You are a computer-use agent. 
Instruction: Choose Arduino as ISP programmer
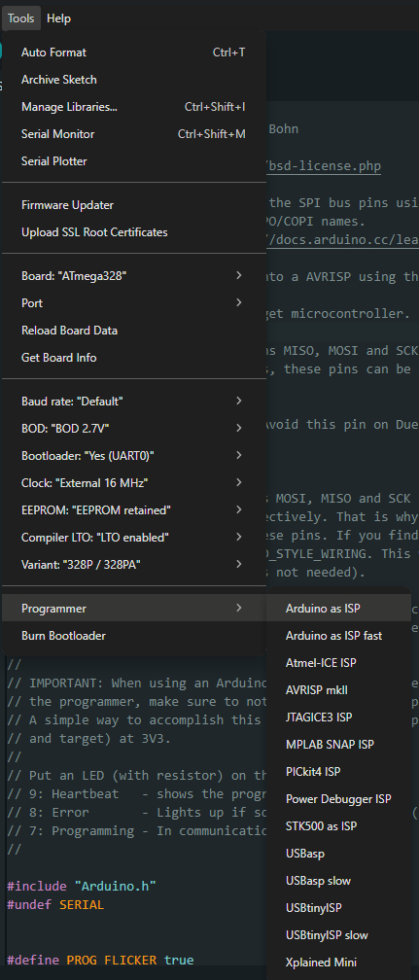pos(338,609)
